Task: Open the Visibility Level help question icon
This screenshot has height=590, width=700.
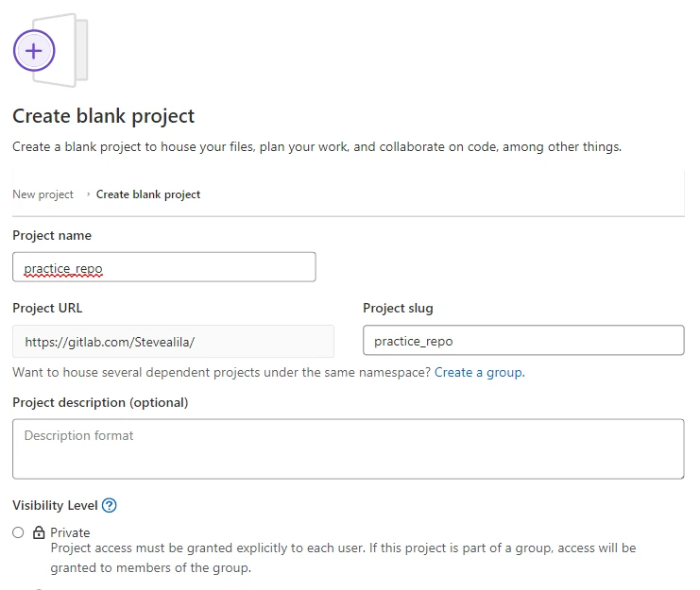Action: point(109,505)
